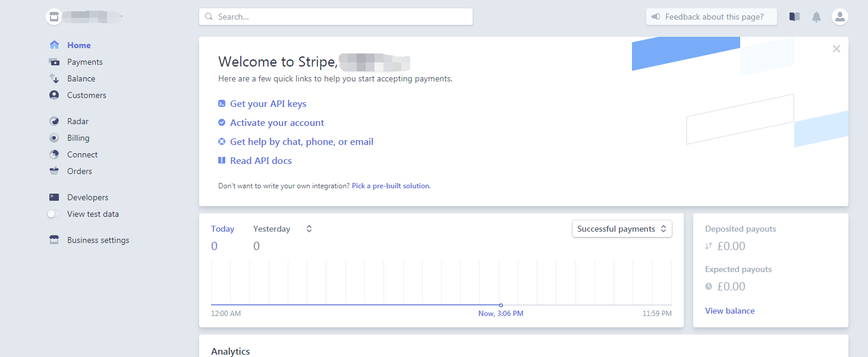Click the Connect icon in sidebar
The height and width of the screenshot is (357, 868).
(x=54, y=154)
